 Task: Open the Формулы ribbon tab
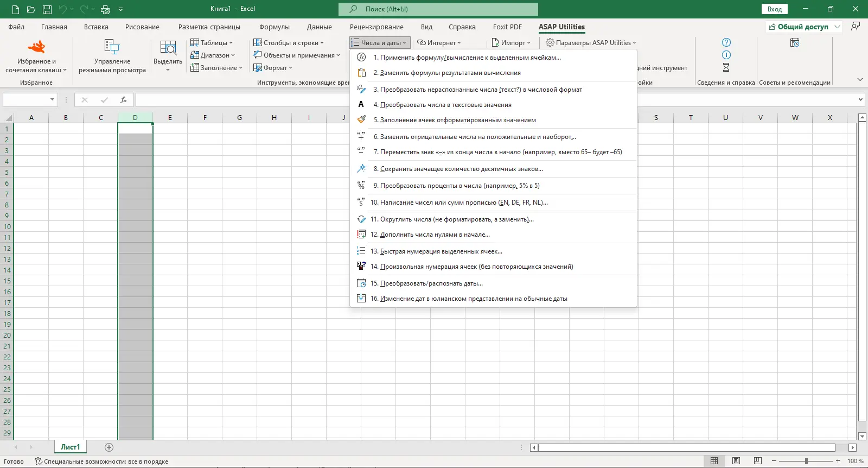click(274, 27)
